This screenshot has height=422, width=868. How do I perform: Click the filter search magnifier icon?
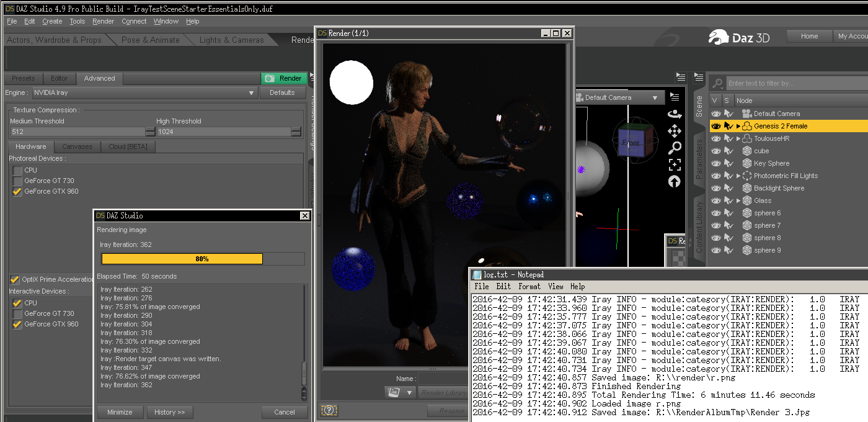[718, 83]
